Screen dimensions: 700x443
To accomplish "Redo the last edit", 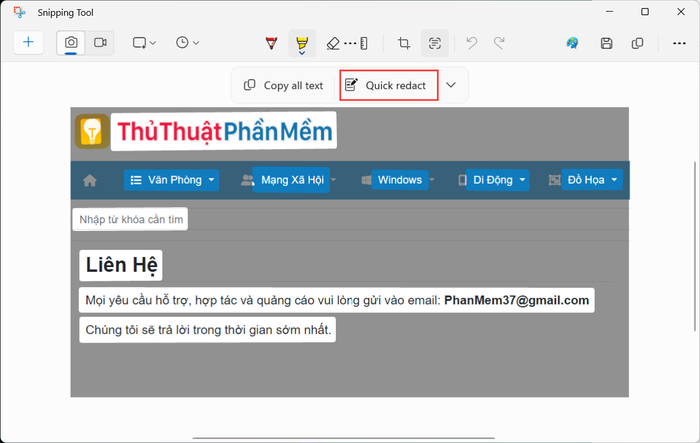I will 499,43.
